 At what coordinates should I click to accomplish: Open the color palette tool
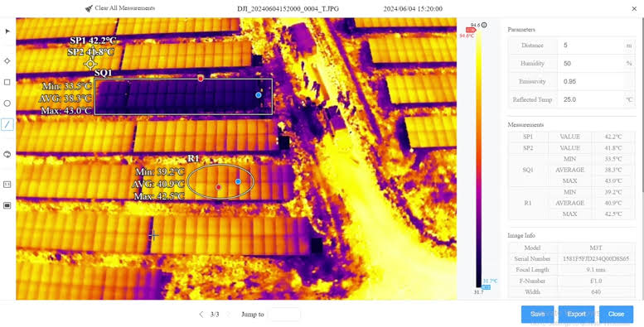[x=7, y=154]
